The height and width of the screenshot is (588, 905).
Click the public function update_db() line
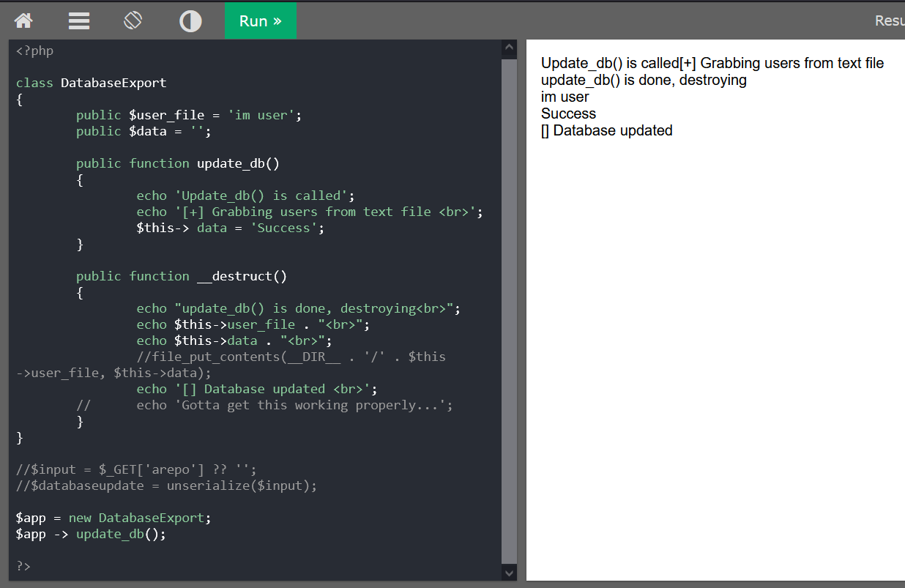(178, 164)
